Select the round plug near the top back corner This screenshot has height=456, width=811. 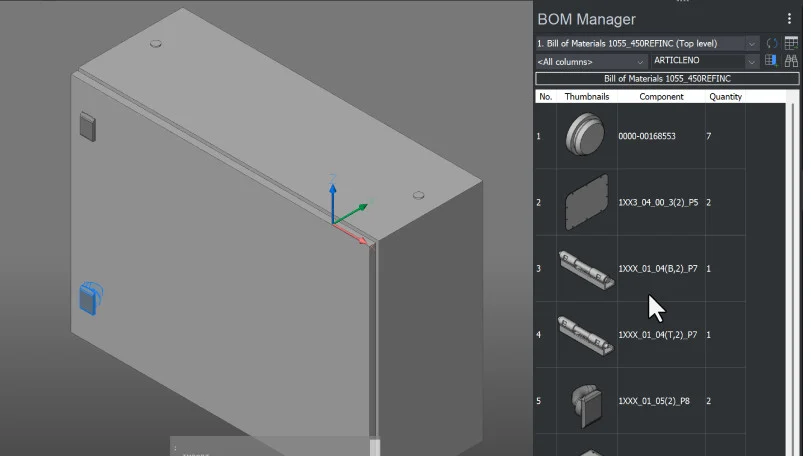point(156,44)
